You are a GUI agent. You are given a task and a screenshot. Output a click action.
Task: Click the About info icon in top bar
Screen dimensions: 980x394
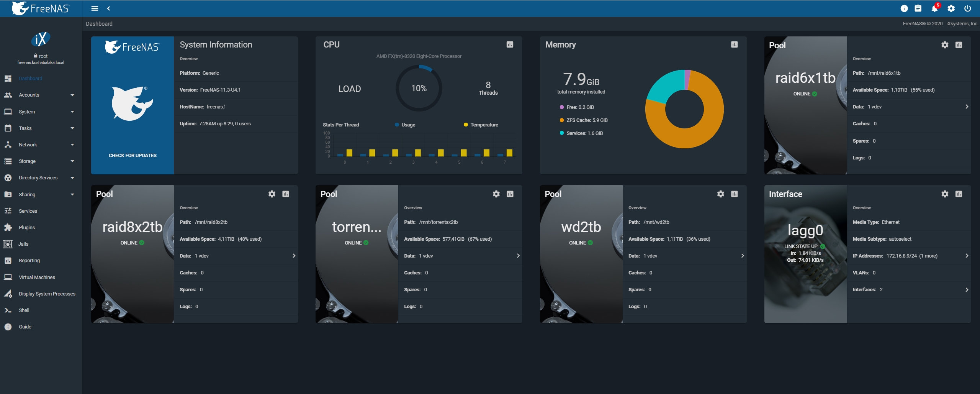pos(904,8)
